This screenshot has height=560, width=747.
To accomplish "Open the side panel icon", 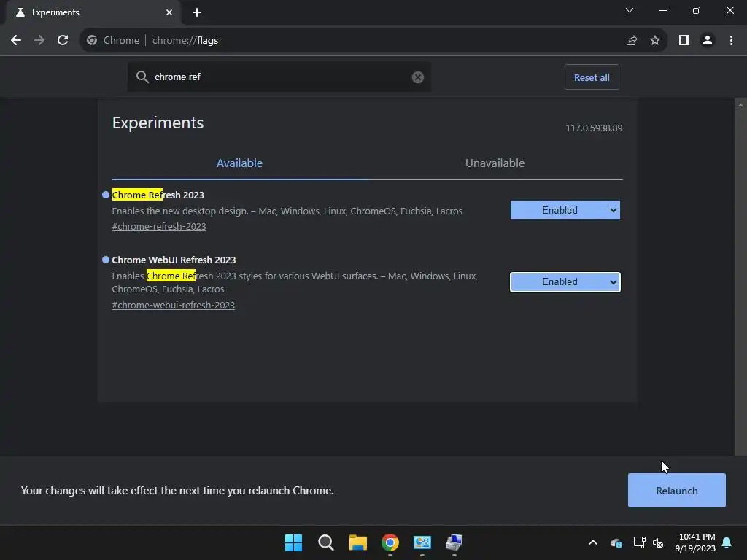I will pos(684,41).
